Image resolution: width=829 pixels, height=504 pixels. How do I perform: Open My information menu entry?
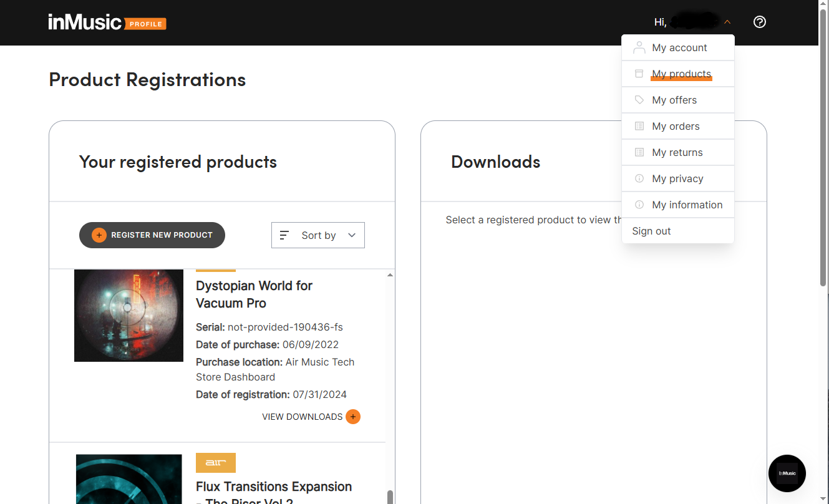[687, 205]
